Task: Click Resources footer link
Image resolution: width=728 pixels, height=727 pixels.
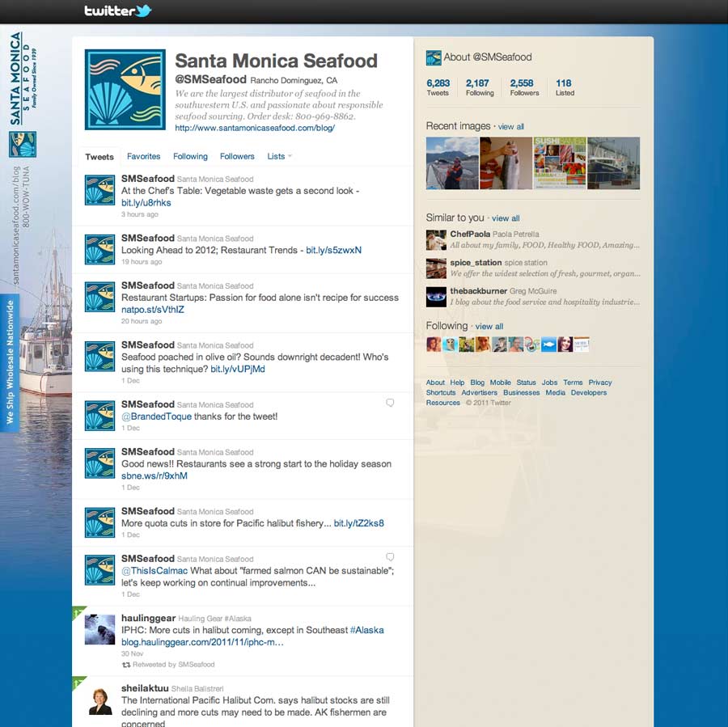Action: (443, 403)
